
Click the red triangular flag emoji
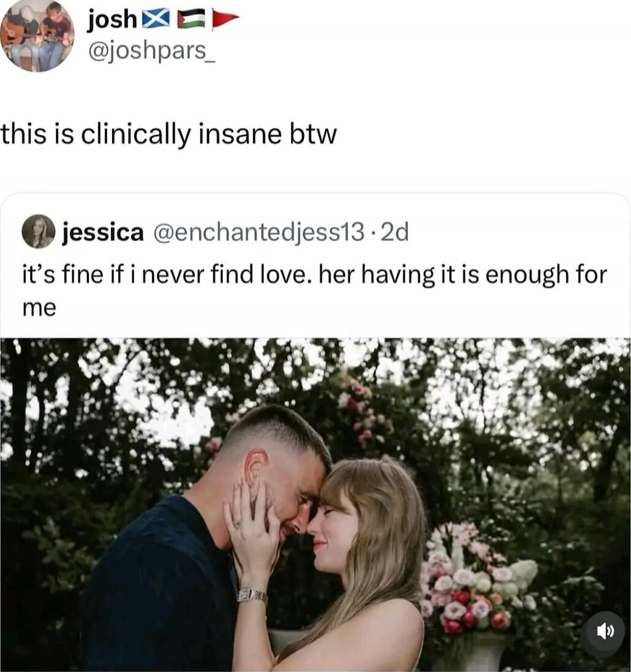[x=225, y=20]
